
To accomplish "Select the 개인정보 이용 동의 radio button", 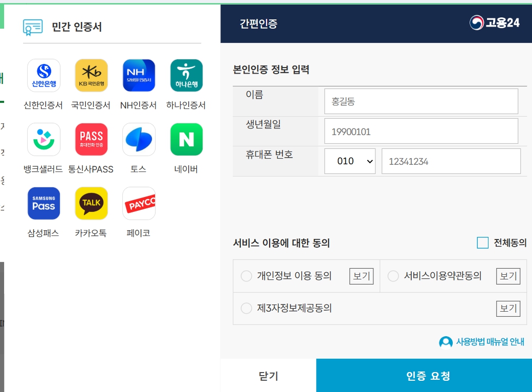I will pos(247,276).
